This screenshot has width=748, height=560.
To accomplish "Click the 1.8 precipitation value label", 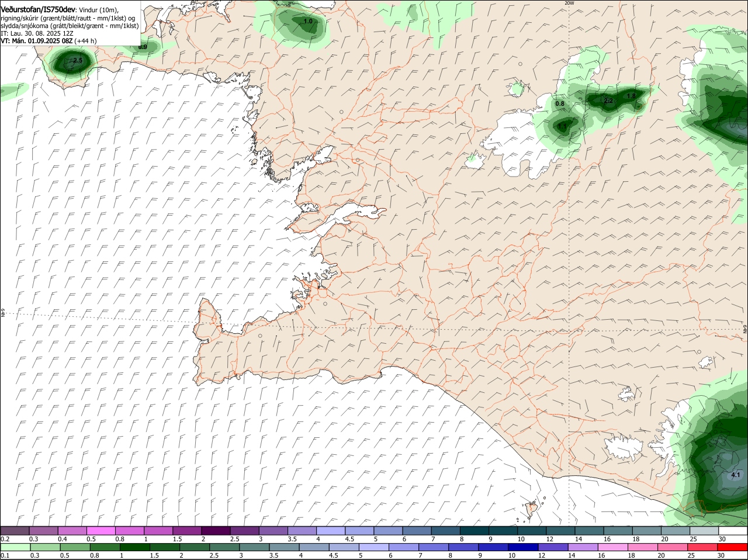I will click(x=631, y=96).
